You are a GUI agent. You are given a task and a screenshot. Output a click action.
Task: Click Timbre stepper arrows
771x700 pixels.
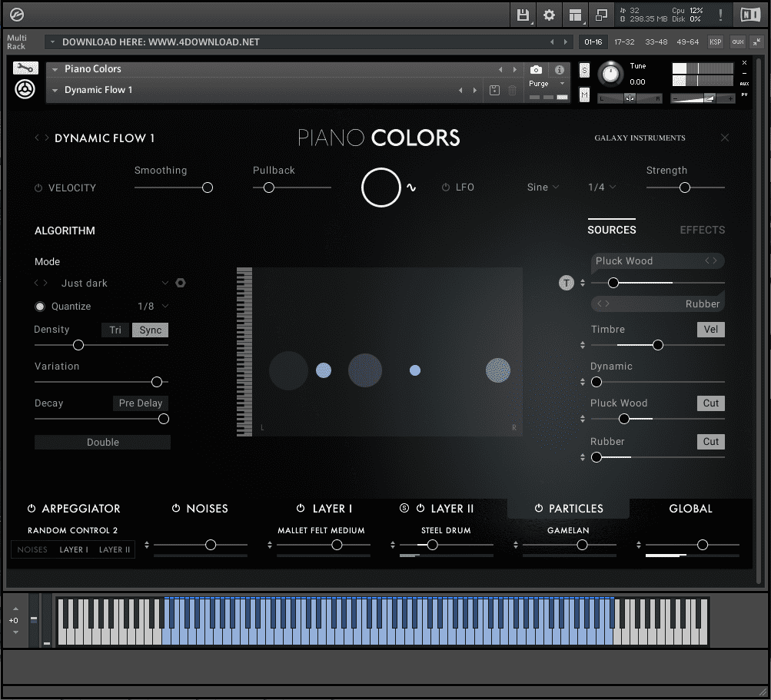pyautogui.click(x=583, y=345)
